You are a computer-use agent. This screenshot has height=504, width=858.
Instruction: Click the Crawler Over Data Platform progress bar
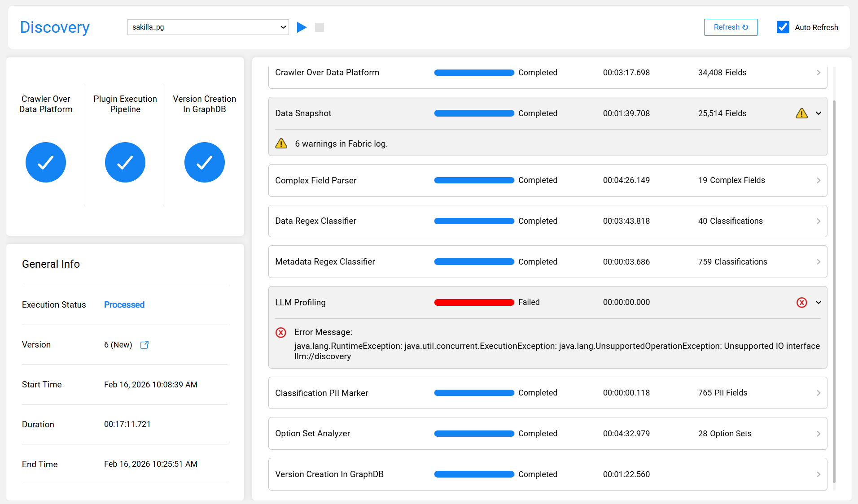click(474, 73)
